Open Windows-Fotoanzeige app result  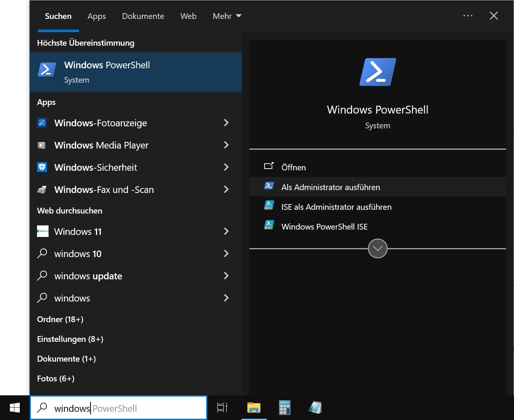[x=100, y=123]
